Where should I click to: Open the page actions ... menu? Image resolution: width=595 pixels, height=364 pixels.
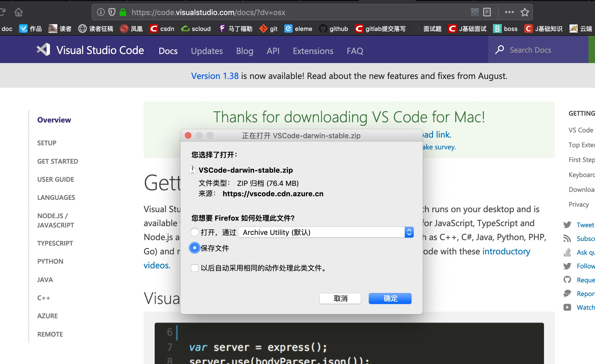(509, 12)
